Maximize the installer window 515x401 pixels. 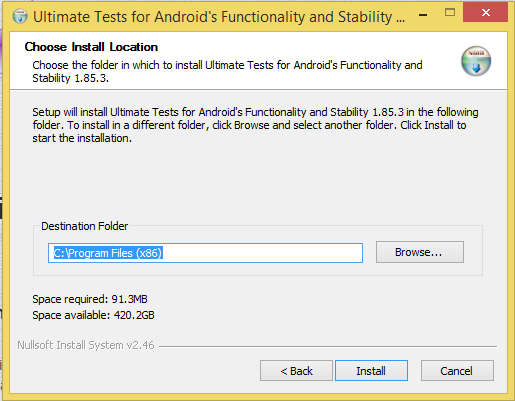pos(450,13)
